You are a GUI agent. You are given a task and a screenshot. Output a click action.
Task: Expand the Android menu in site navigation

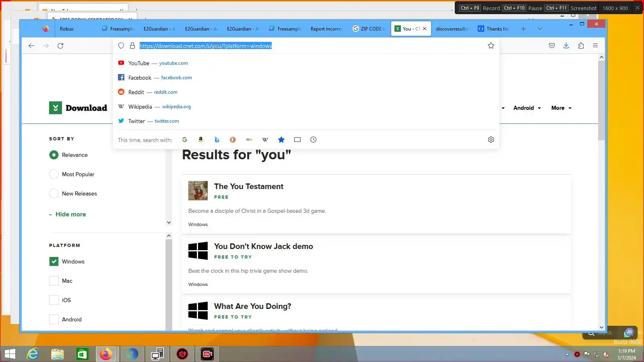pos(527,108)
